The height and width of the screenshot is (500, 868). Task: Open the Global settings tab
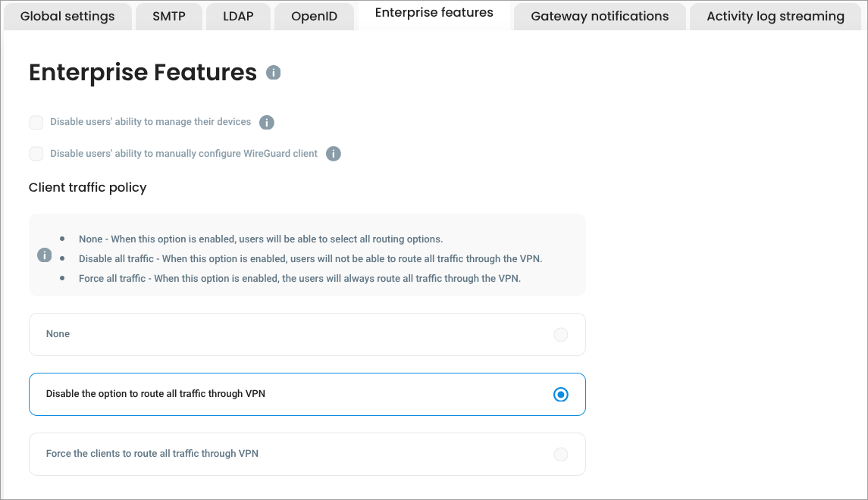(67, 16)
